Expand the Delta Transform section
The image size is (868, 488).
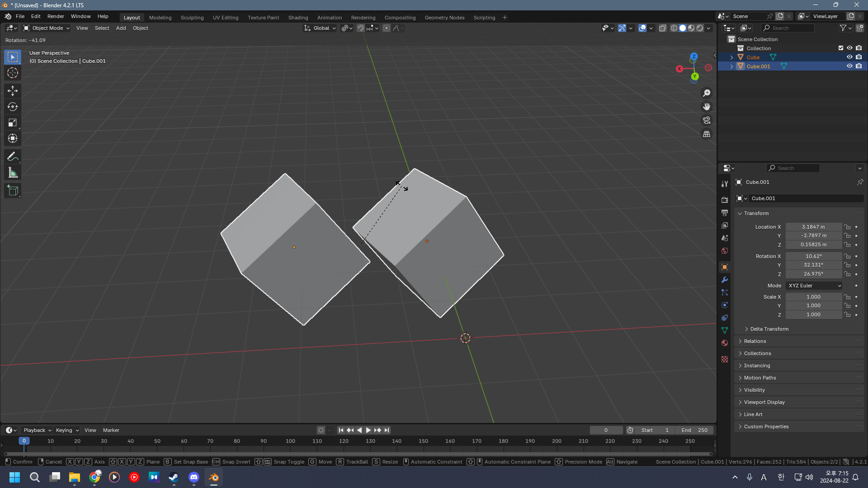[769, 329]
